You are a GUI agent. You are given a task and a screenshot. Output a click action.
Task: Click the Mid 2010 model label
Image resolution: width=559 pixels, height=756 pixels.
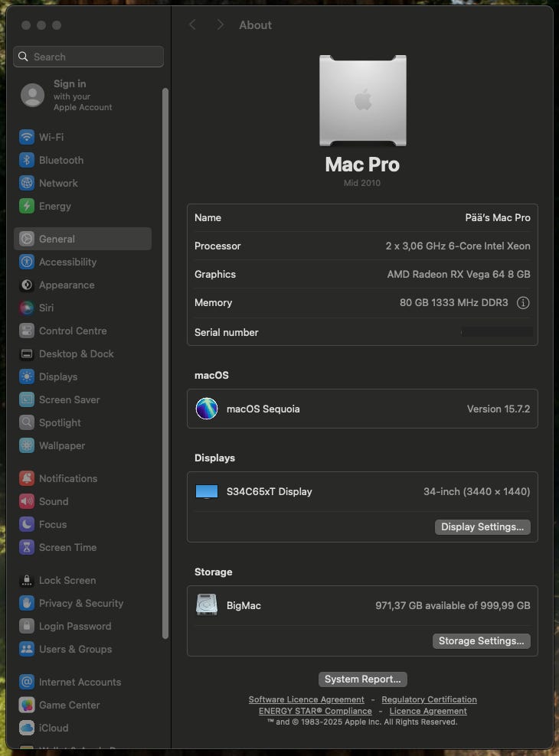point(362,183)
